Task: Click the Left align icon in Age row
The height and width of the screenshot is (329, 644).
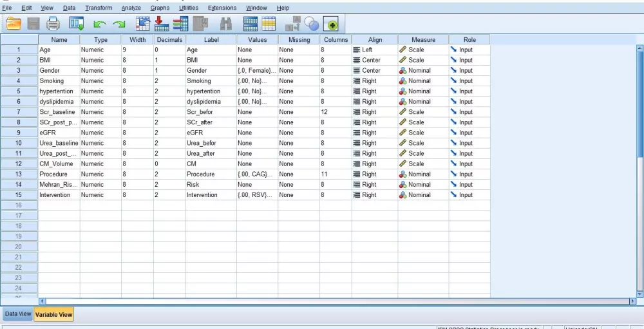Action: [357, 50]
